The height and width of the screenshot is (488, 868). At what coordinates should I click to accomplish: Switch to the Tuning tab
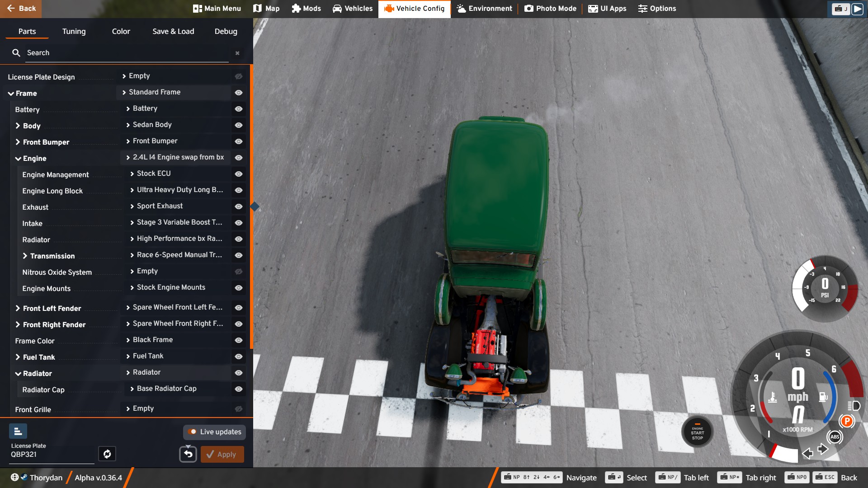pos(74,31)
